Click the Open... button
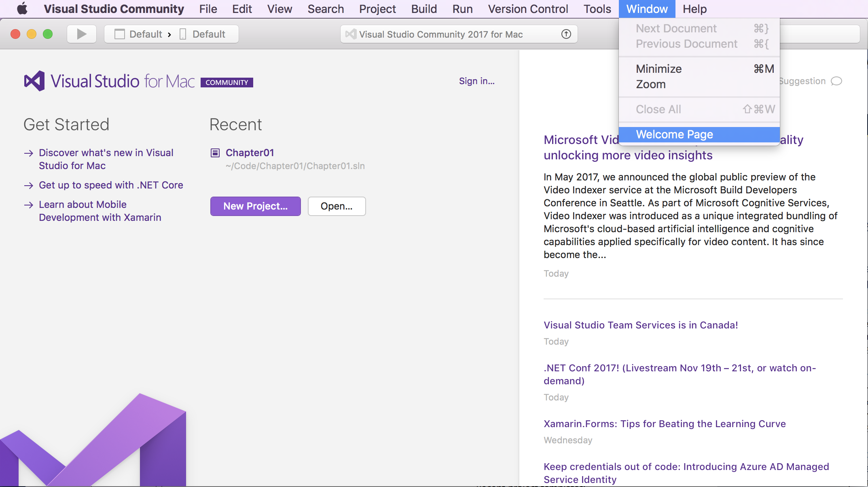 (337, 206)
